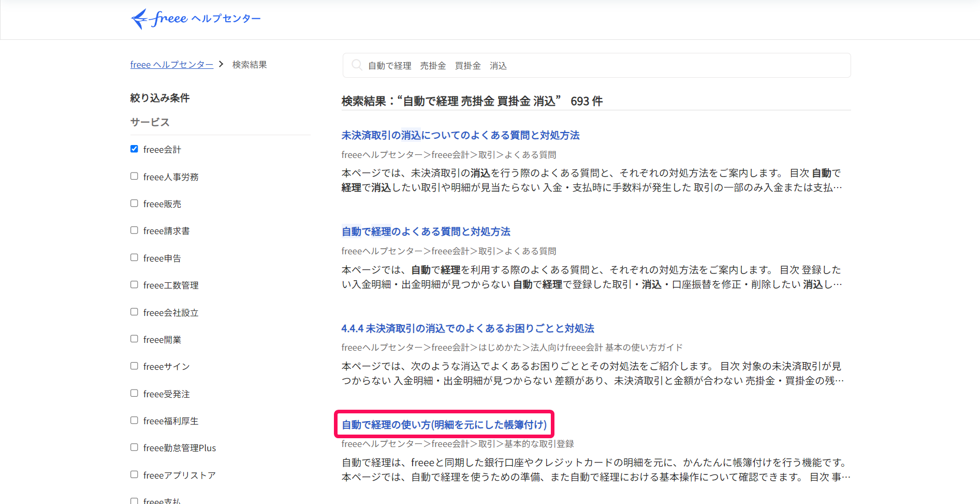Image resolution: width=980 pixels, height=504 pixels.
Task: Select the freee申告 filter checkbox
Action: tap(134, 257)
